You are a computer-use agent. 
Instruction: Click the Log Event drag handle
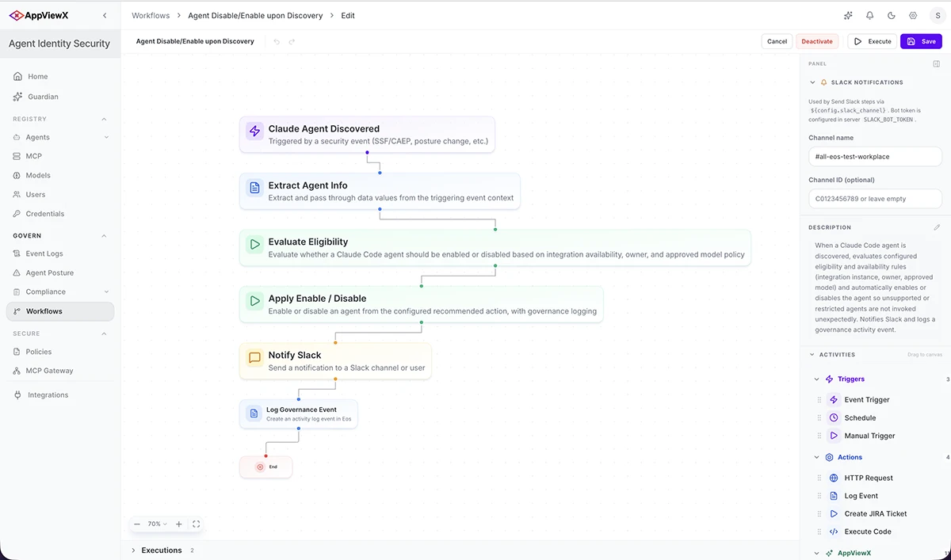tap(819, 497)
